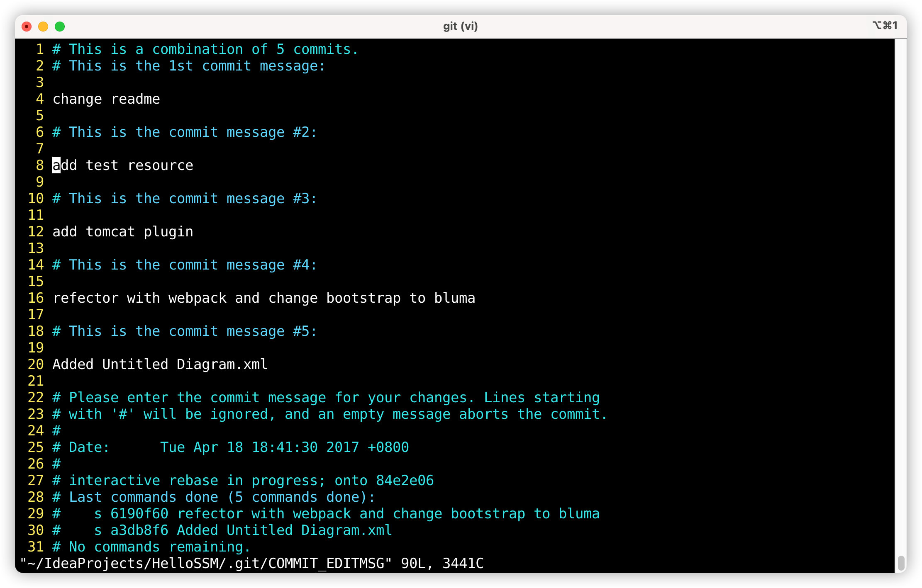Click the 'git (vi)' window title
The image size is (922, 588).
tap(460, 26)
